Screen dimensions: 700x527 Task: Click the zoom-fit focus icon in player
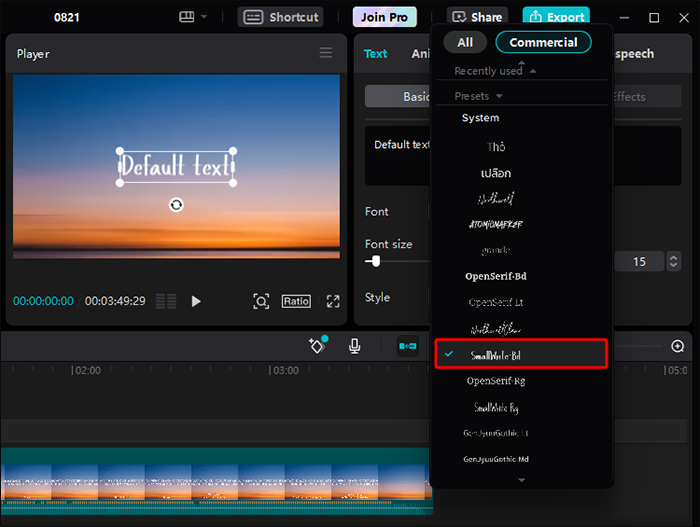261,301
